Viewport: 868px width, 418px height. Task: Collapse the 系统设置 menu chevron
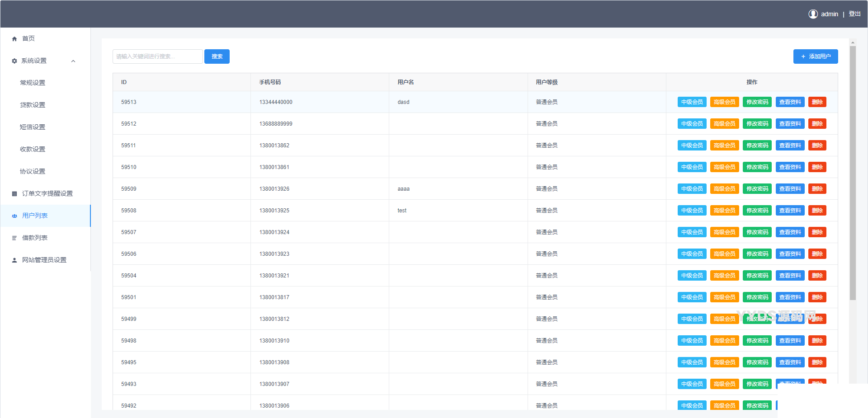coord(73,61)
